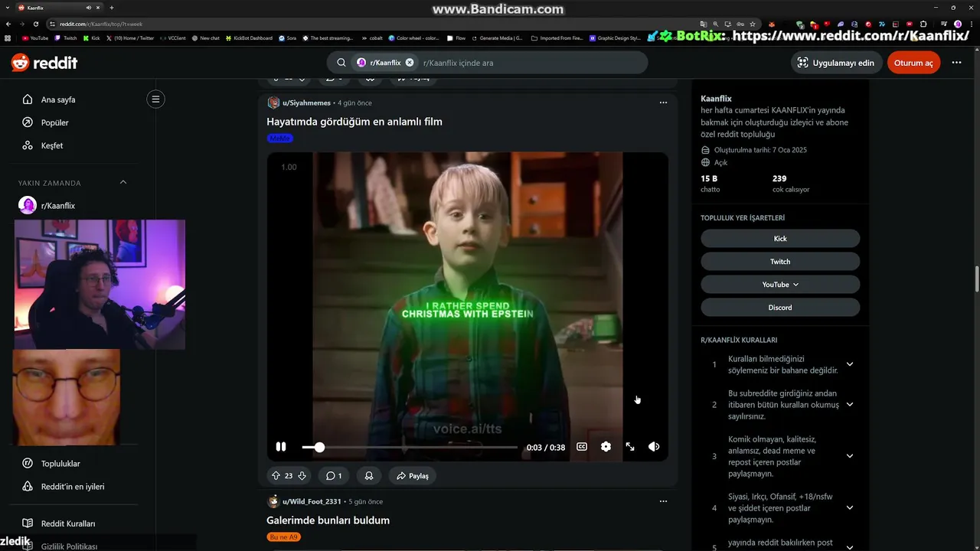
Task: Remove r/Kaanflix filter from search
Action: point(410,63)
